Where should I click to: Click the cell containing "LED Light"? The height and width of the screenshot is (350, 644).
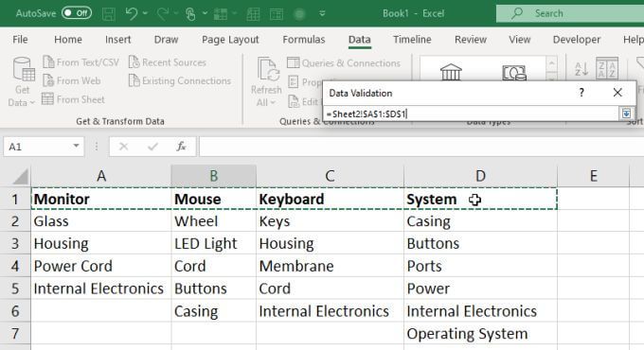pos(214,244)
